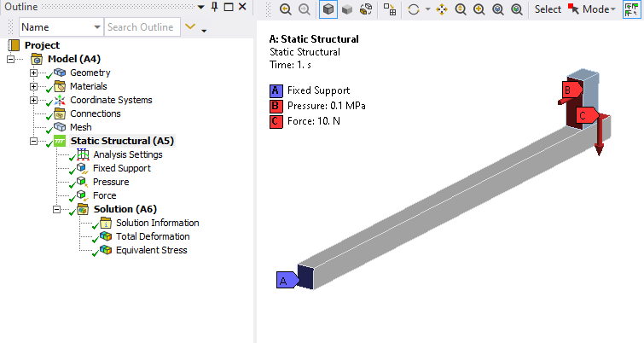This screenshot has height=343, width=644.
Task: Expand the Coordinate Systems branch
Action: [33, 100]
